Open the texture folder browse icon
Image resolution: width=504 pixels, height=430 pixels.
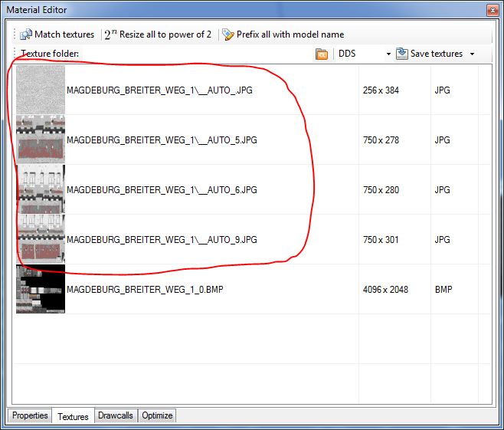(322, 54)
